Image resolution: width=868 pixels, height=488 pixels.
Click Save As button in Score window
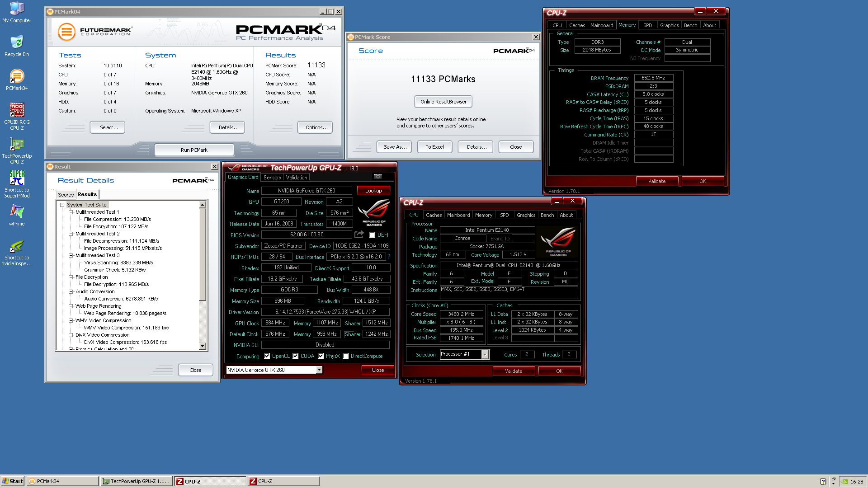[394, 147]
